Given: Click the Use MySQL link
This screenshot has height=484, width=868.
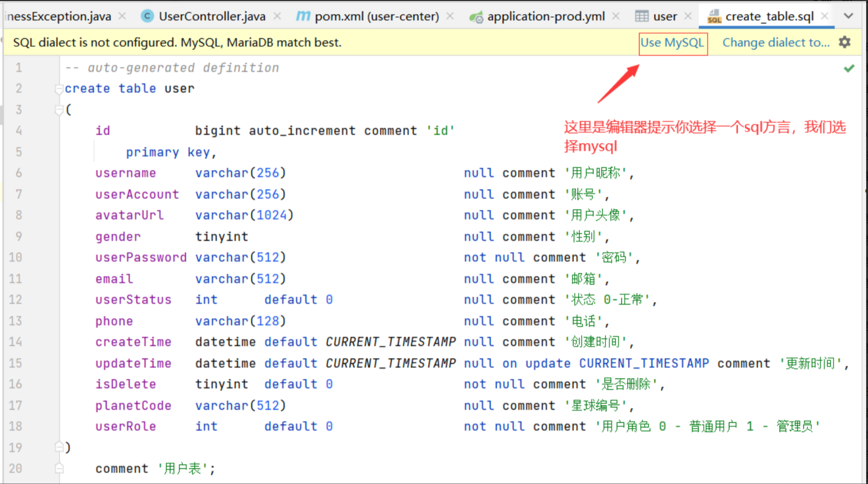Looking at the screenshot, I should 672,43.
